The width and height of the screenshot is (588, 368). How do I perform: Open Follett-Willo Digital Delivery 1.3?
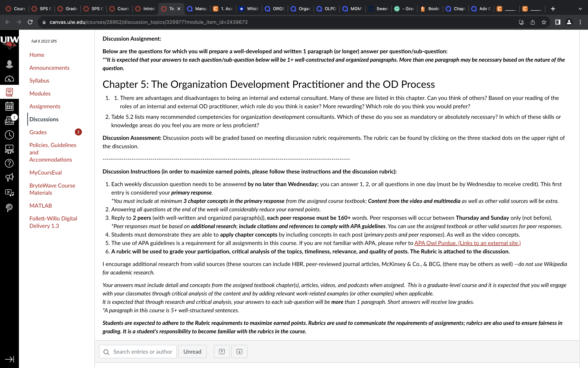click(53, 222)
